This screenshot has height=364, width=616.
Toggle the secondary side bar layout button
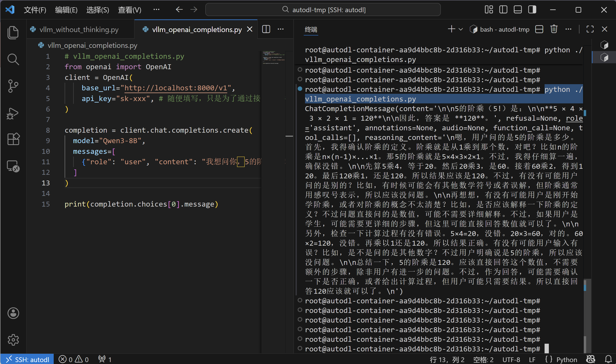coord(532,10)
